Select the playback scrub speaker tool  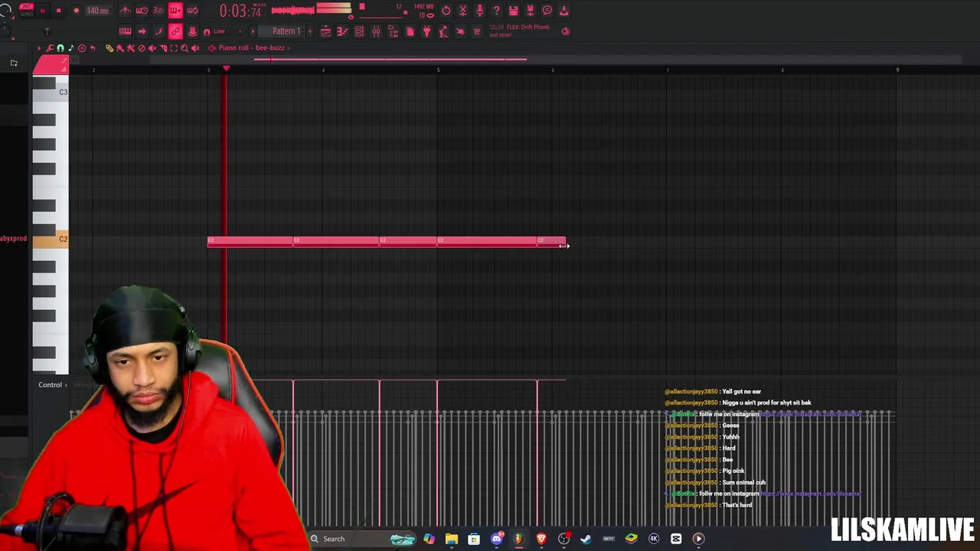click(x=195, y=48)
